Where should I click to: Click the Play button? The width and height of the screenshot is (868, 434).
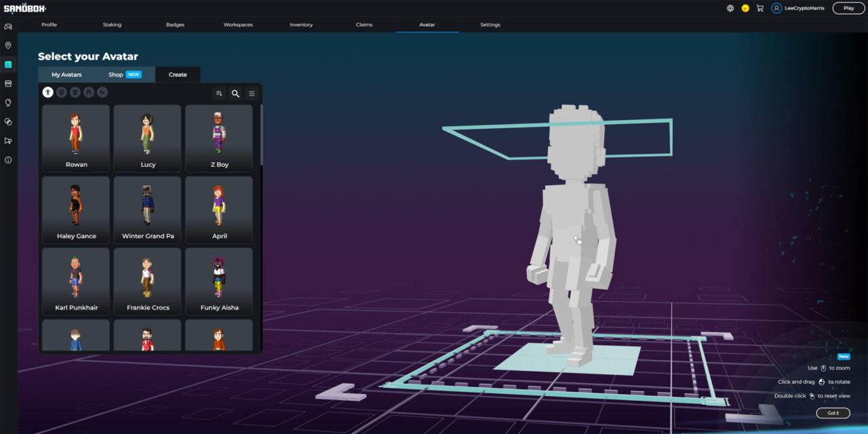pos(848,8)
